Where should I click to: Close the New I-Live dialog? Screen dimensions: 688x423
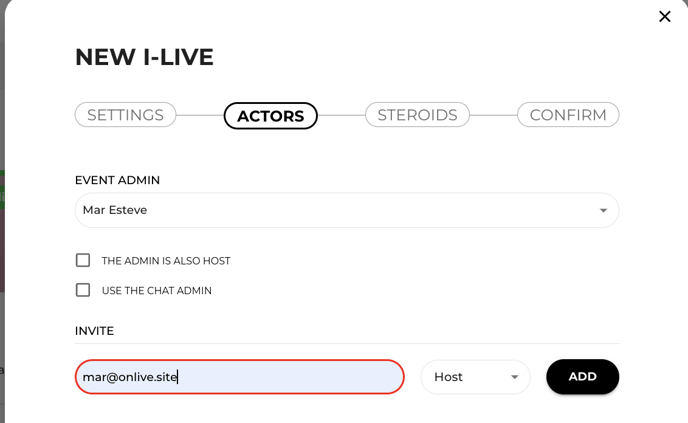point(665,16)
